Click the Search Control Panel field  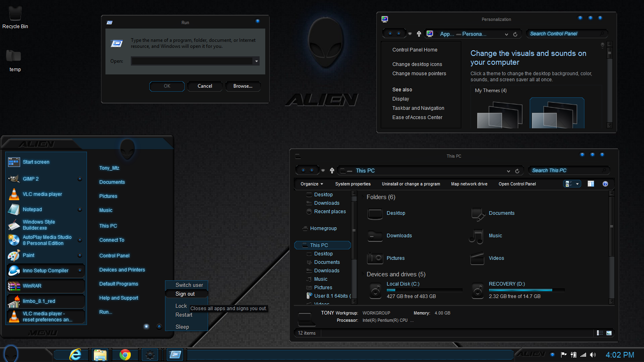563,34
